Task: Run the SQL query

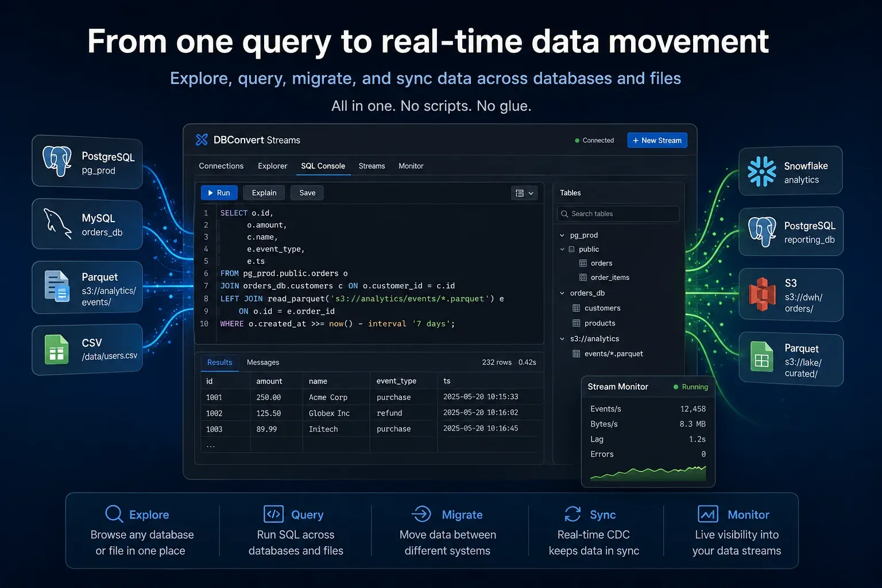Action: pos(219,193)
